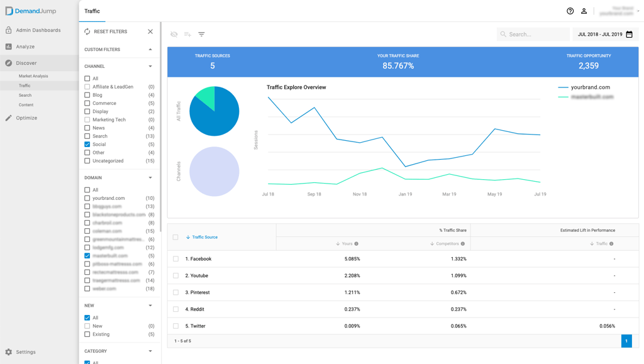The height and width of the screenshot is (364, 644).
Task: Click info icon next to Yours
Action: coord(357,244)
